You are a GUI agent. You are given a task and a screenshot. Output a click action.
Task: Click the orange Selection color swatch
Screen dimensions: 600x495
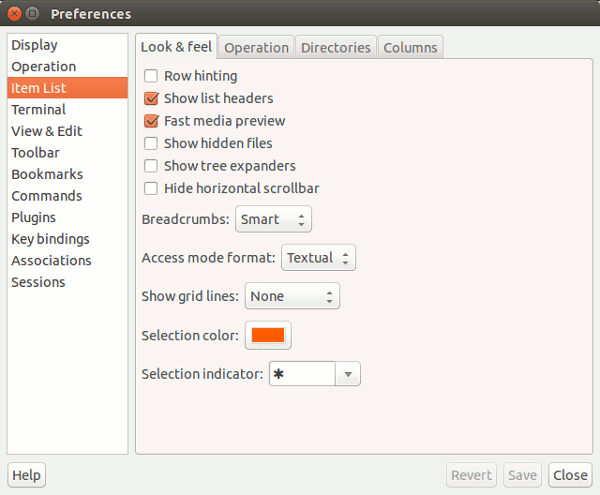click(x=268, y=335)
